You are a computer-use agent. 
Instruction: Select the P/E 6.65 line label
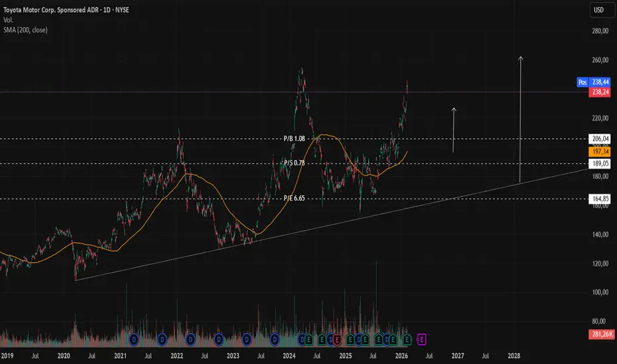pos(295,198)
